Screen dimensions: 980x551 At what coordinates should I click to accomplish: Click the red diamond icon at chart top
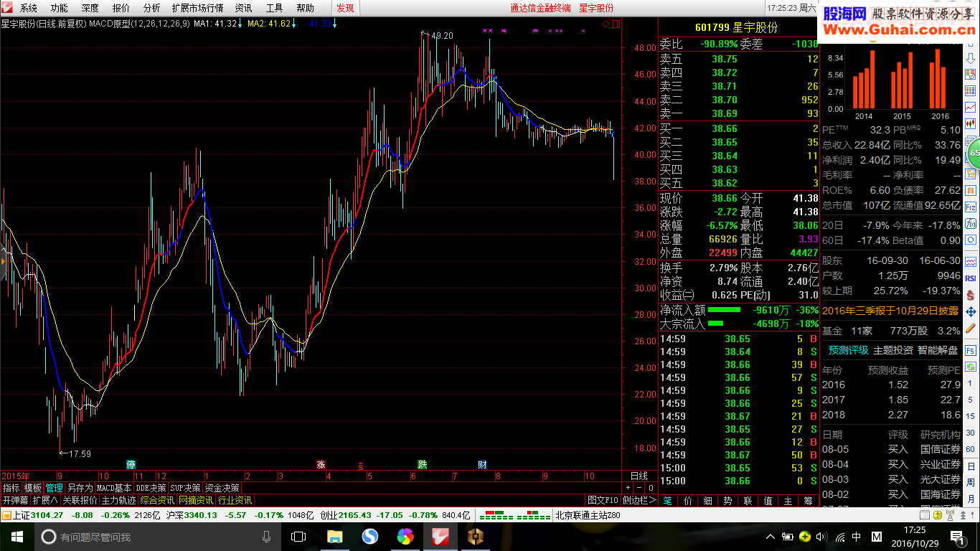[606, 24]
